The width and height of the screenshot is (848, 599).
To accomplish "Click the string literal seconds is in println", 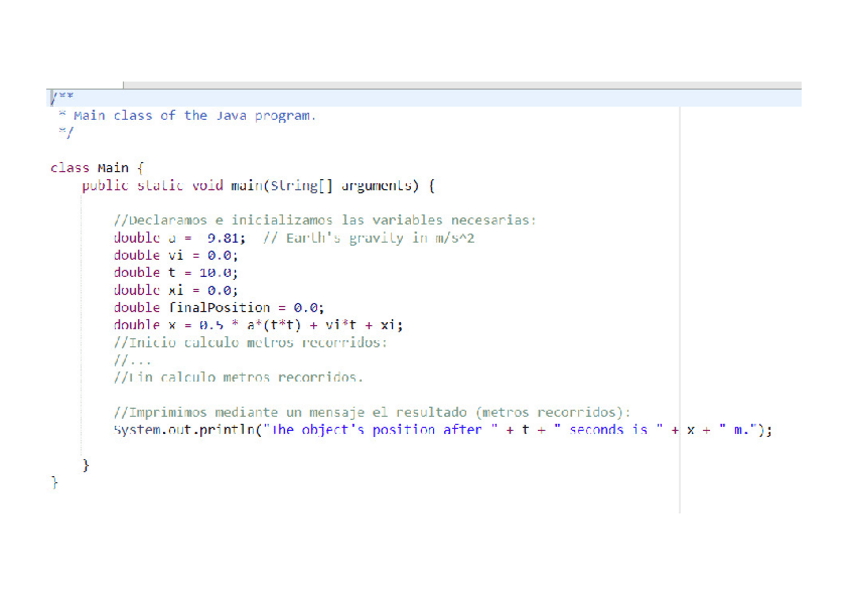I will pyautogui.click(x=610, y=429).
